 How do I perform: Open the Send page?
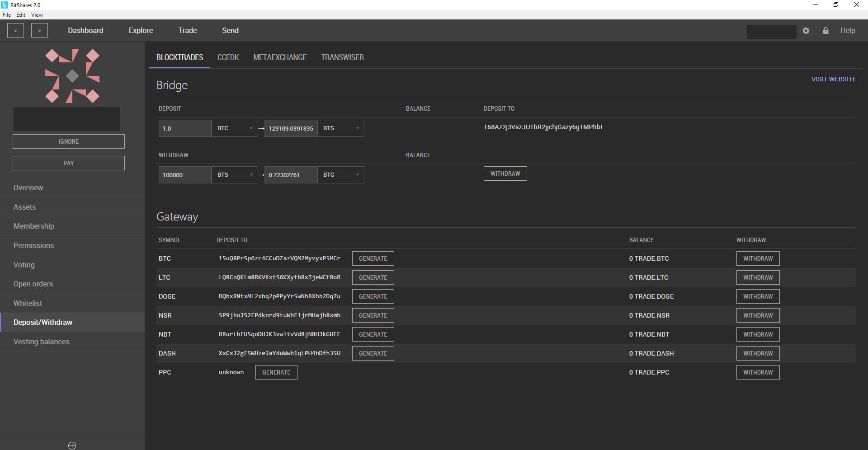pos(230,30)
